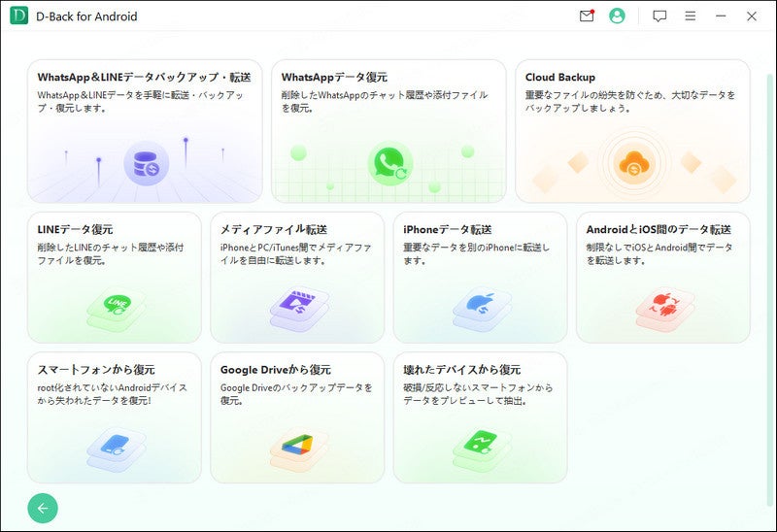
Task: Open the hamburger menu icon
Action: 691,16
